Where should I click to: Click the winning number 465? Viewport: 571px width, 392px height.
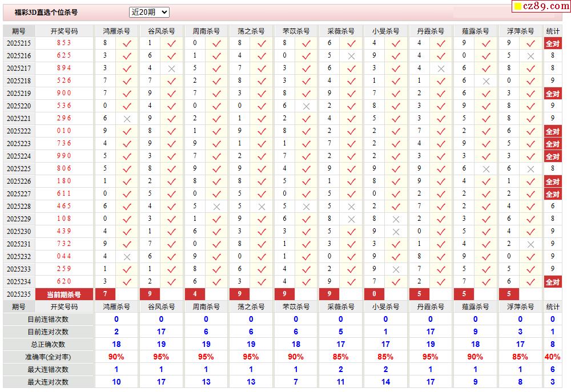pos(64,206)
